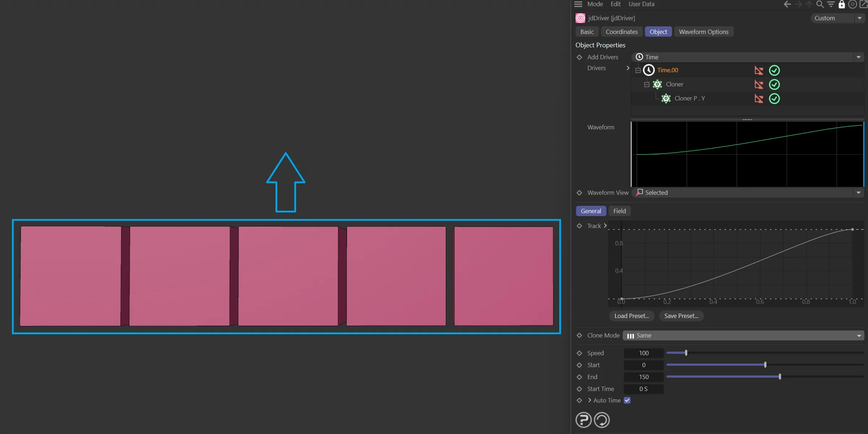The height and width of the screenshot is (434, 868).
Task: Toggle the lock element icon
Action: point(842,4)
